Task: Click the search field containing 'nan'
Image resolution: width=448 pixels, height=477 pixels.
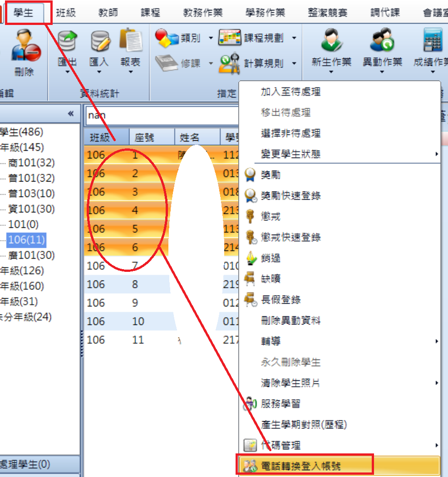Action: (x=162, y=116)
